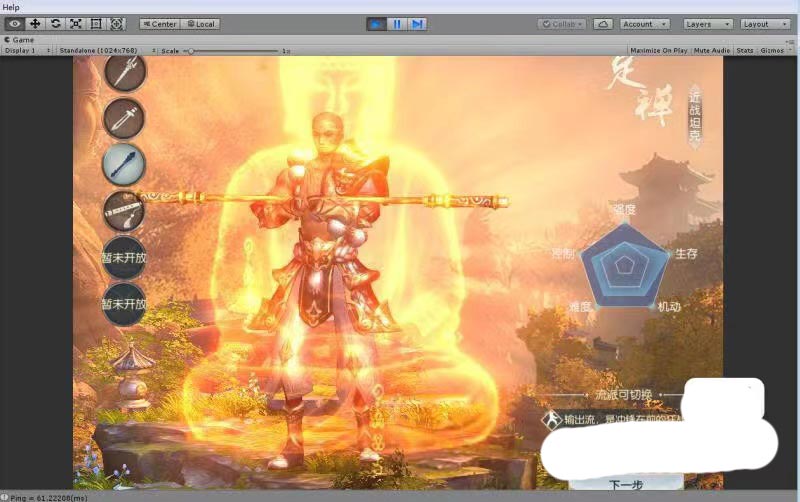Screen dimensions: 800x502
Task: Click the 机动 radar chart label
Action: coord(669,307)
